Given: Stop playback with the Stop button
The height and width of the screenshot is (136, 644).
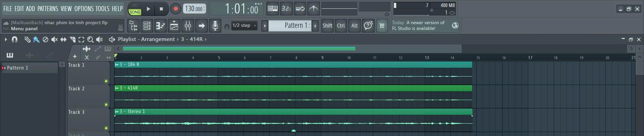Looking at the screenshot, I should tap(161, 9).
